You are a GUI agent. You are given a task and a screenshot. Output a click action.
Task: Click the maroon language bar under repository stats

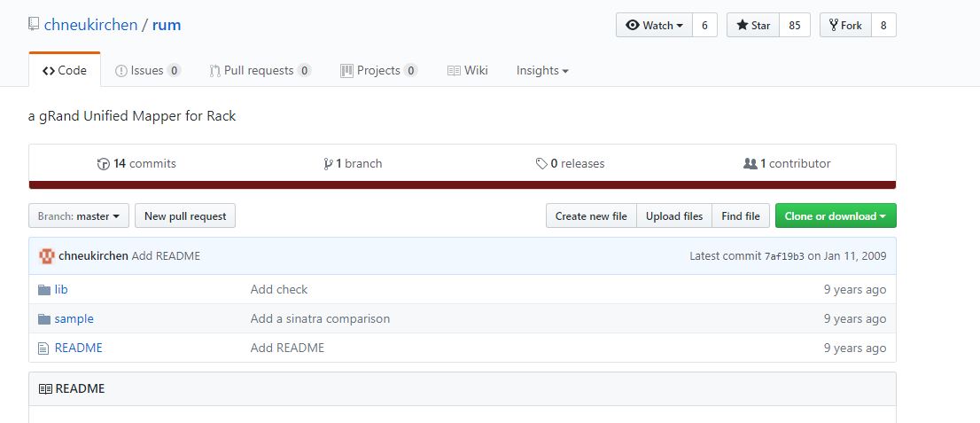point(462,184)
